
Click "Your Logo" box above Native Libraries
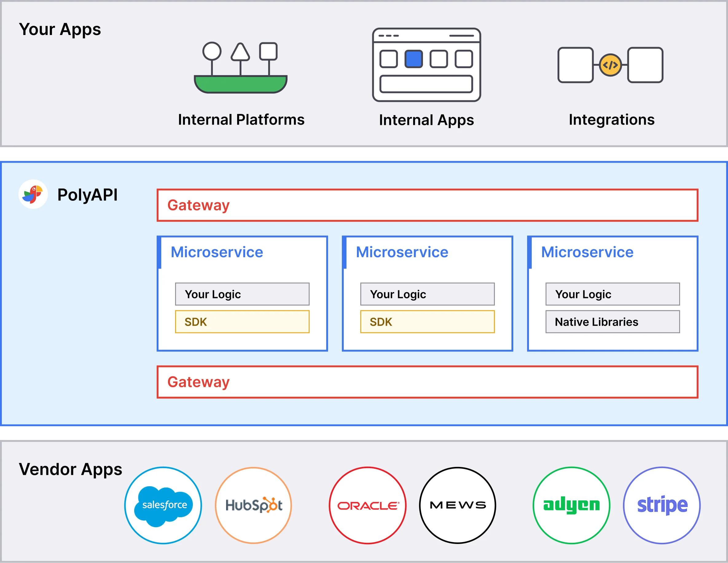click(613, 294)
